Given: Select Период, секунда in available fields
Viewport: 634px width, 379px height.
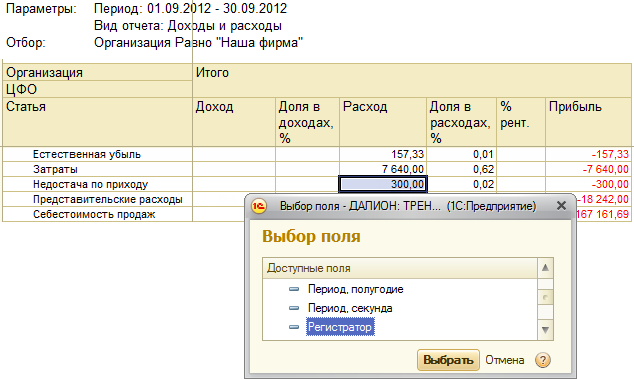Looking at the screenshot, I should [350, 308].
